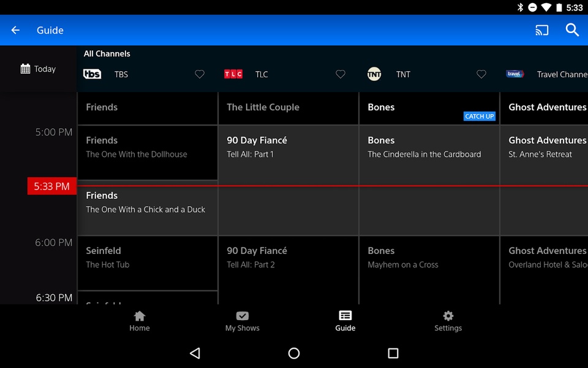
Task: Open the Settings tab
Action: [x=448, y=321]
